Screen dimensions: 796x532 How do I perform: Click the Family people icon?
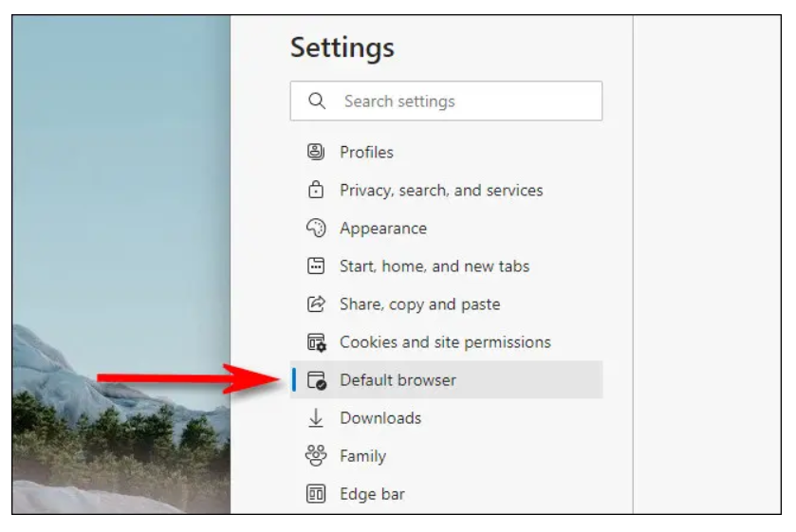coord(316,455)
